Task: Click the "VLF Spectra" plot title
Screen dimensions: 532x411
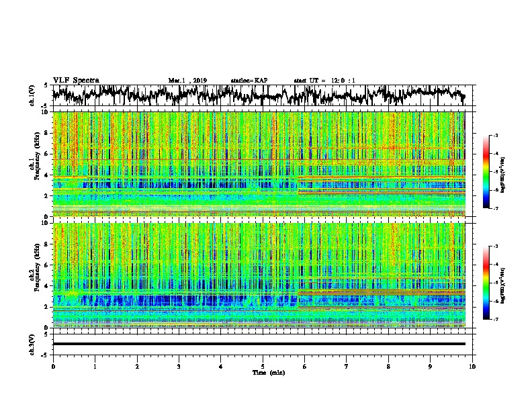Action: 76,81
